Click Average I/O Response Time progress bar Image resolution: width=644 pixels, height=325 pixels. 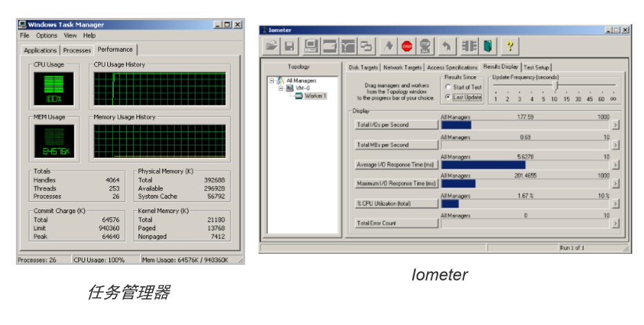tap(526, 165)
